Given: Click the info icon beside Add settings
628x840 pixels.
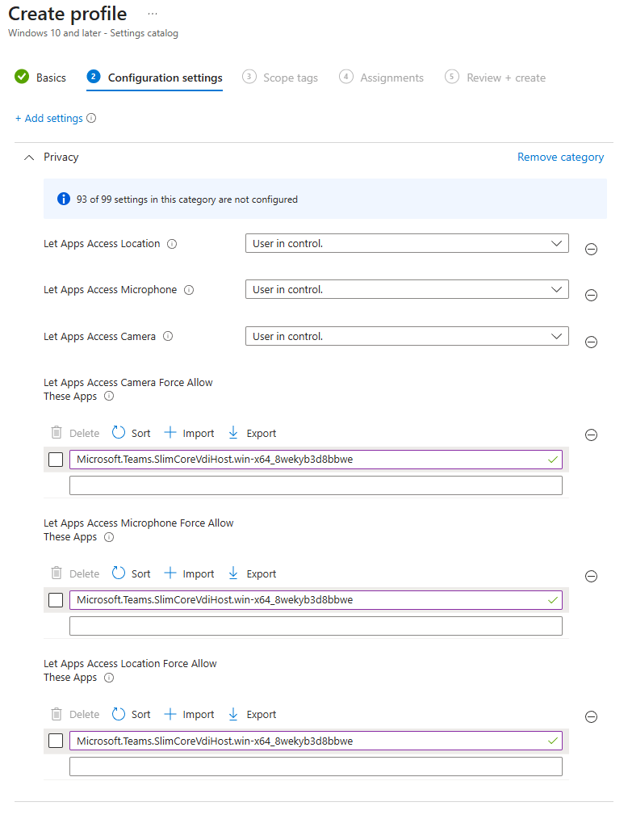Looking at the screenshot, I should (91, 119).
